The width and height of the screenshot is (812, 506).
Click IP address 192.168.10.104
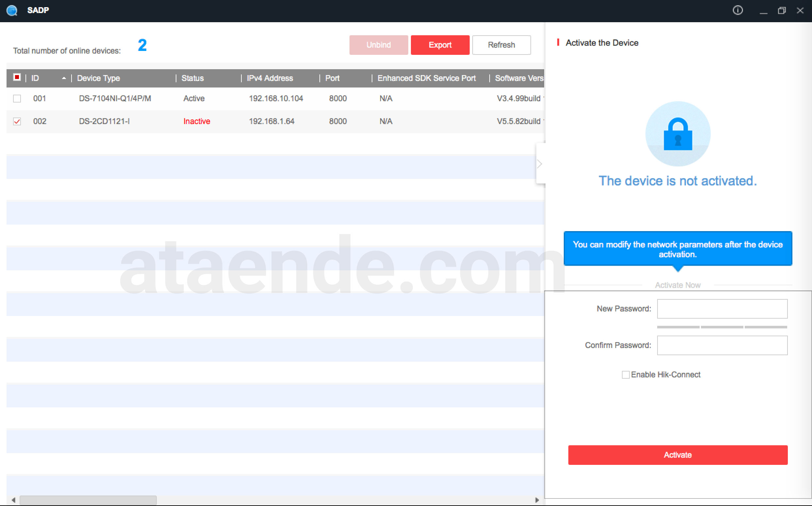[276, 98]
